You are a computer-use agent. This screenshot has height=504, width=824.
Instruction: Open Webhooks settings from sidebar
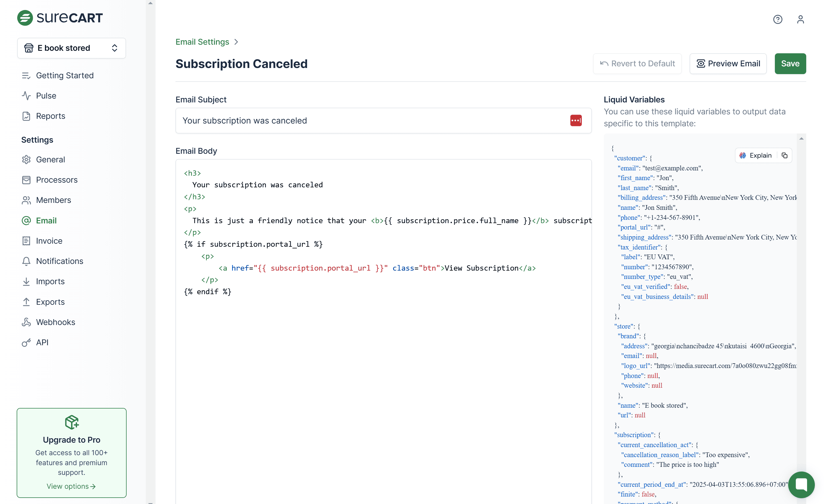[56, 322]
